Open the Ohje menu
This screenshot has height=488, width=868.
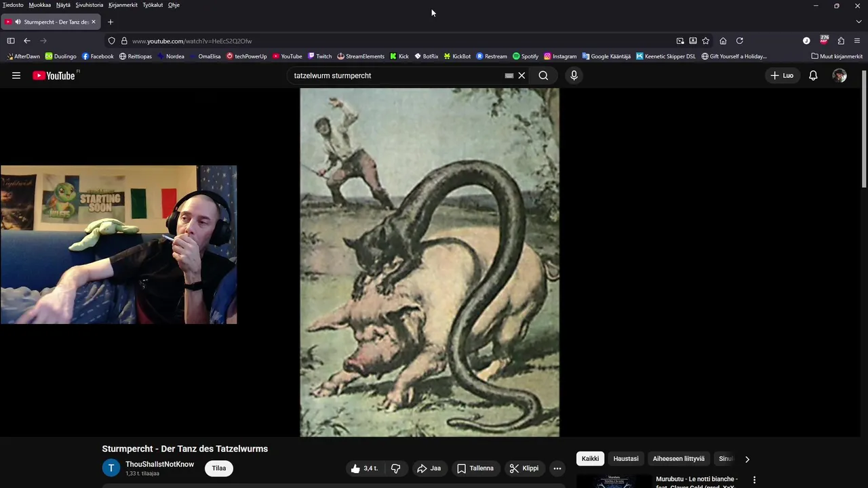tap(174, 5)
